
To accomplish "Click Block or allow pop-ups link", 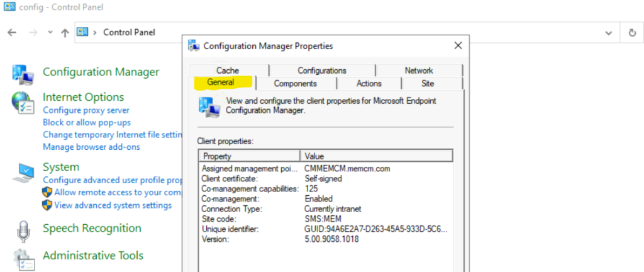I will point(87,122).
